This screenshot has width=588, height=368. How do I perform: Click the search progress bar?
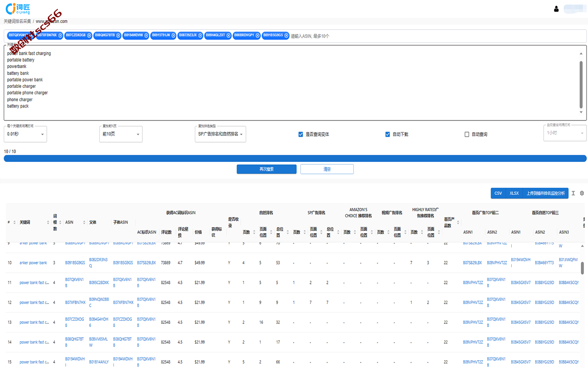click(x=295, y=158)
